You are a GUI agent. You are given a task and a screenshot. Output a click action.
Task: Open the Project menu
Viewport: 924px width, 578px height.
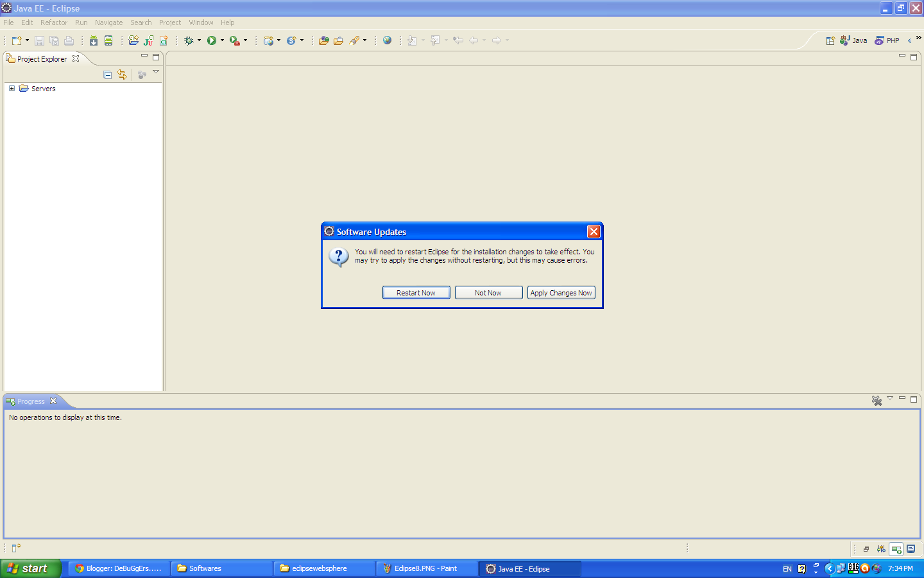pyautogui.click(x=170, y=22)
